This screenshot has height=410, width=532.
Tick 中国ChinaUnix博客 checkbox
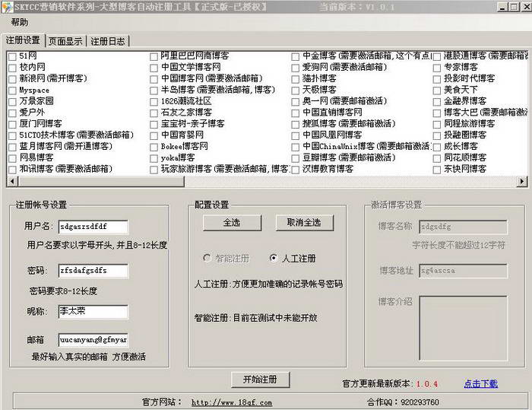point(295,147)
